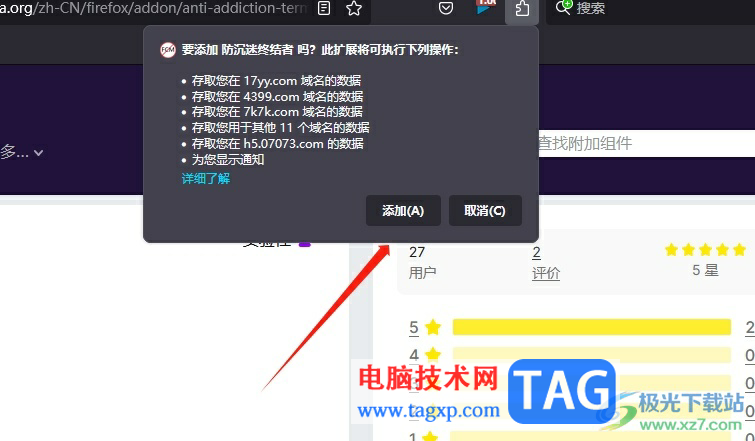
Task: Select the 5-star rating bar
Action: click(592, 327)
